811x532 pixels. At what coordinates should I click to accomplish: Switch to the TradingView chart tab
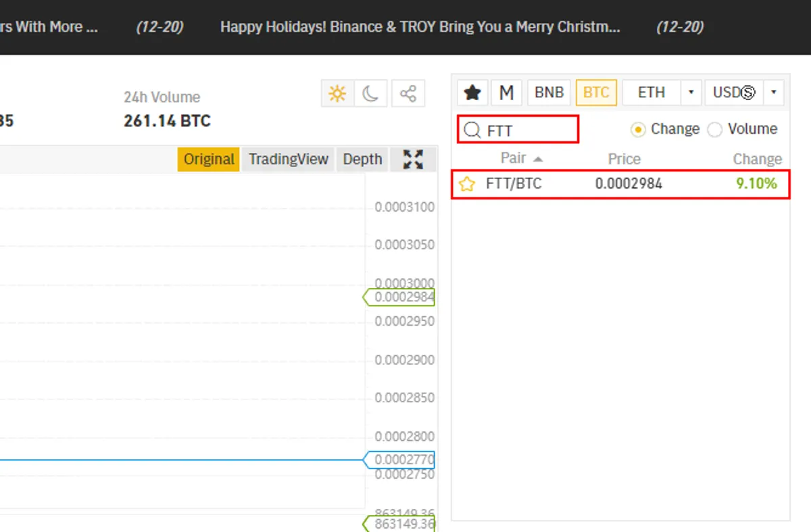coord(289,160)
